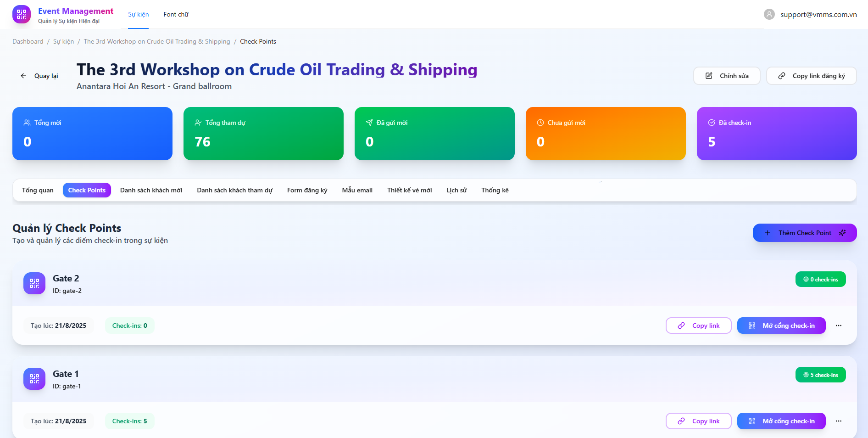The width and height of the screenshot is (868, 438).
Task: Click the Chỉnh sửa edit button
Action: 727,76
